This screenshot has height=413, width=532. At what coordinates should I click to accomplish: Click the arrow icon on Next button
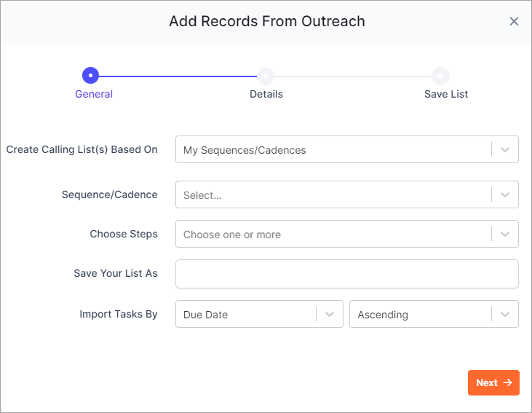[x=507, y=383]
